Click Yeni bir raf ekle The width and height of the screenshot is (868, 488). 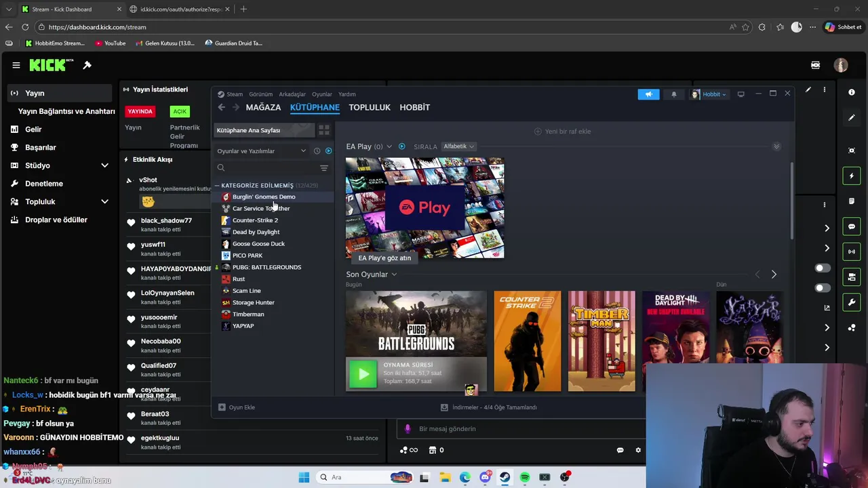click(563, 131)
